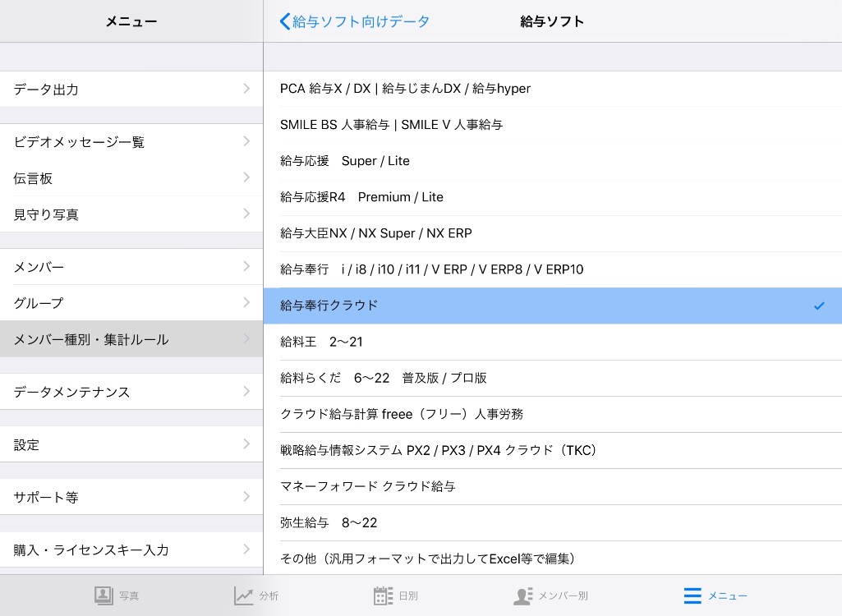Select PCA 給与X / DX option
This screenshot has height=616, width=842.
(553, 89)
